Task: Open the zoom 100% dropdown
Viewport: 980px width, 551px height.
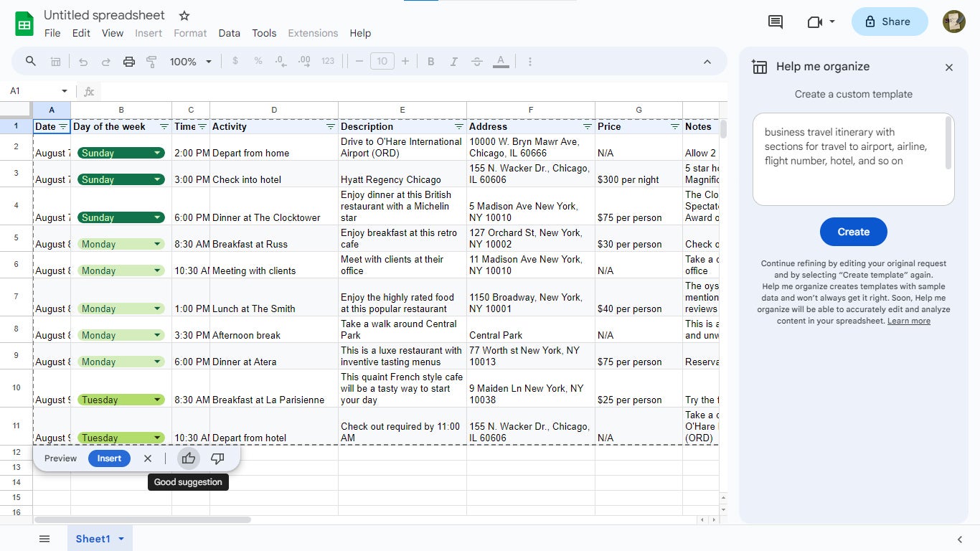Action: (191, 62)
